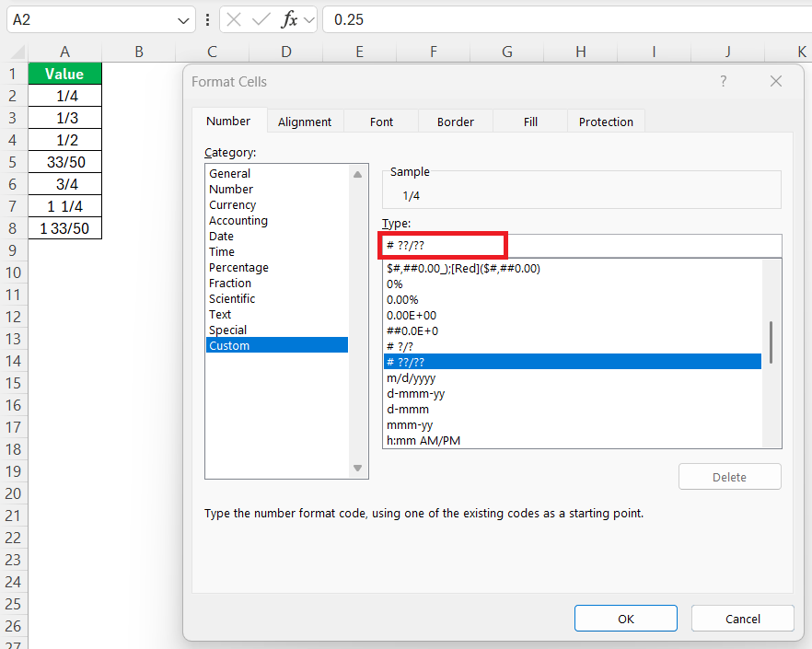Expand the dropdown next to fx

click(309, 20)
